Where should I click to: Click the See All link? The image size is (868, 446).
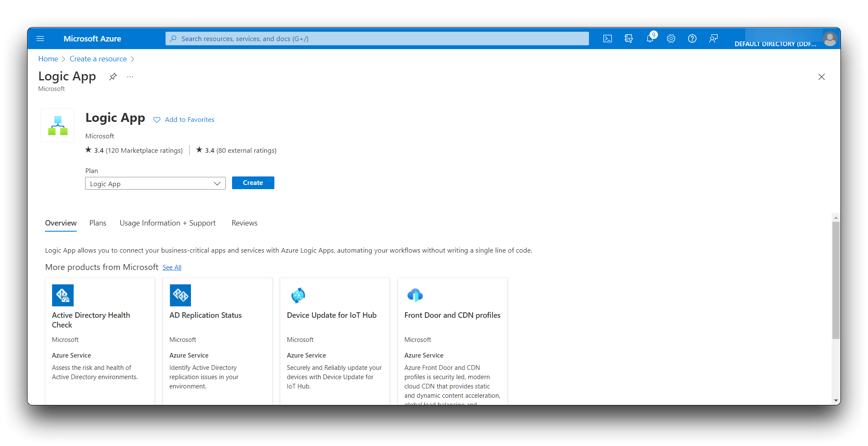pos(172,267)
